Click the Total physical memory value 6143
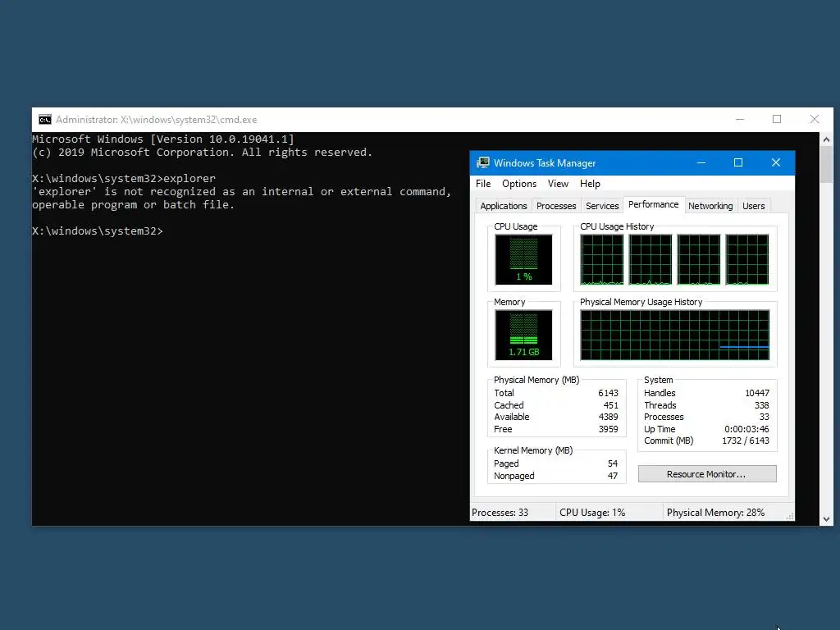 pyautogui.click(x=608, y=393)
